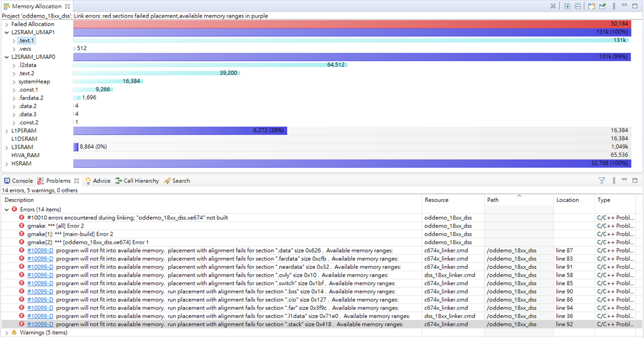This screenshot has width=644, height=338.
Task: Click Expand All icon in Memory Allocation toolbar
Action: (567, 6)
